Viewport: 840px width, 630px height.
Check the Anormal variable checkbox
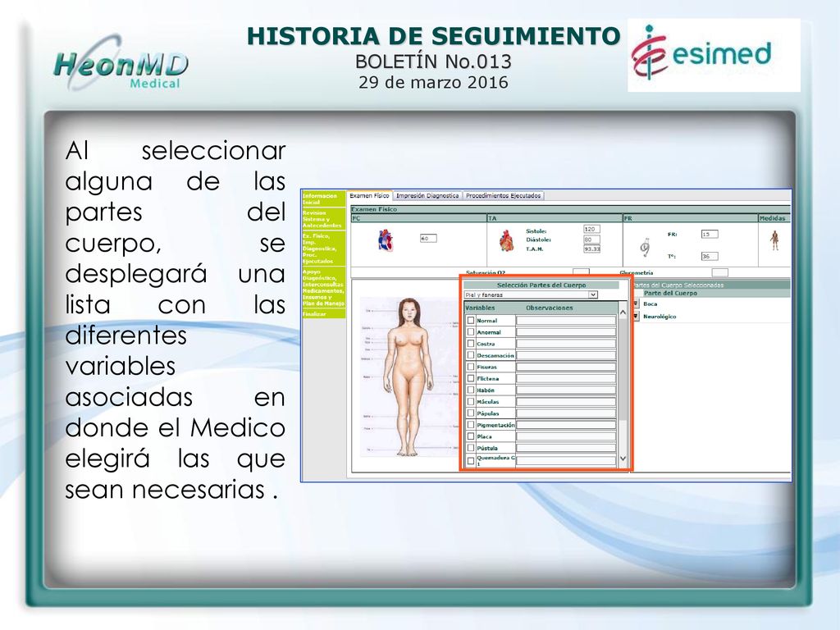(x=471, y=332)
